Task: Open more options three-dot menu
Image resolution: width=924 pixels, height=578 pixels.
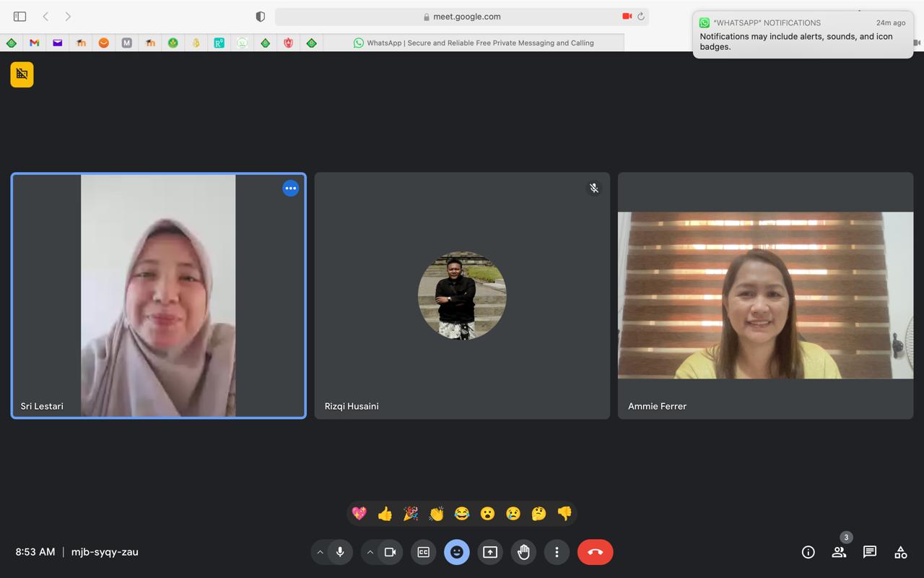Action: point(557,552)
